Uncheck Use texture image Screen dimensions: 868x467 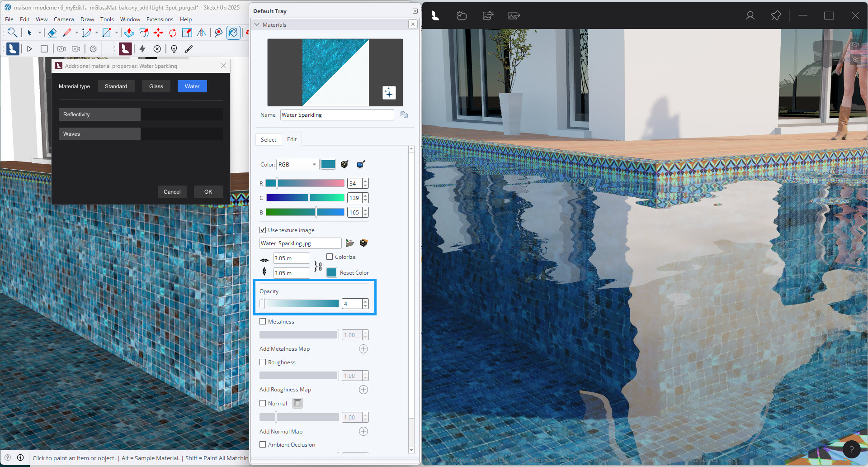(x=263, y=230)
